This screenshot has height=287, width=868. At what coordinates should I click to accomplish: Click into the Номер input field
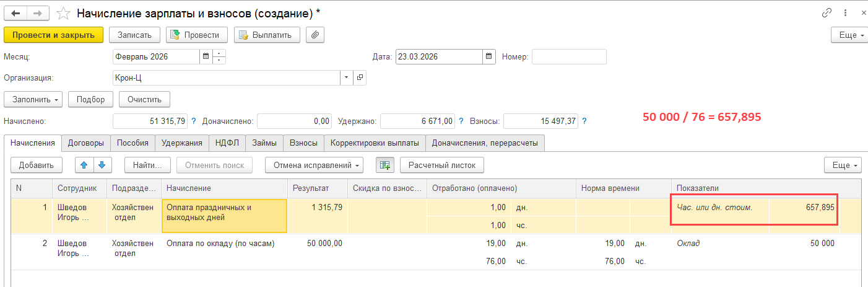(569, 56)
